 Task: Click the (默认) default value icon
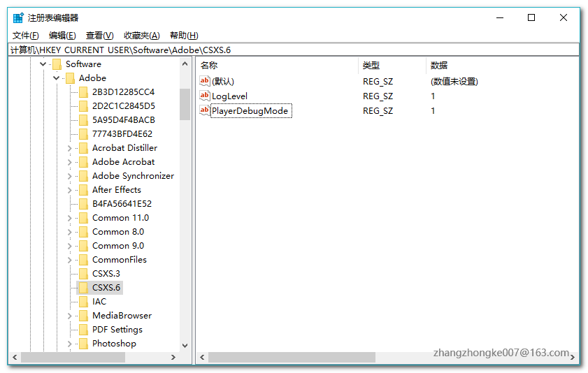(x=204, y=80)
